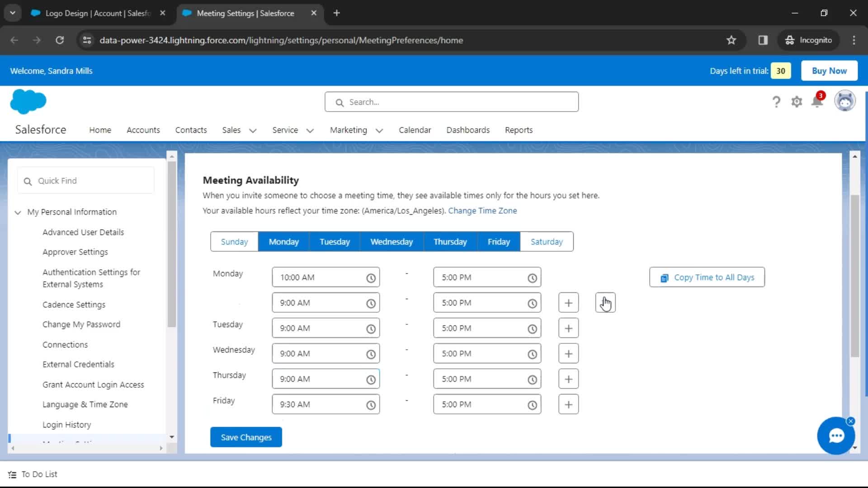Toggle Thursday availability off
Image resolution: width=868 pixels, height=488 pixels.
tap(450, 242)
